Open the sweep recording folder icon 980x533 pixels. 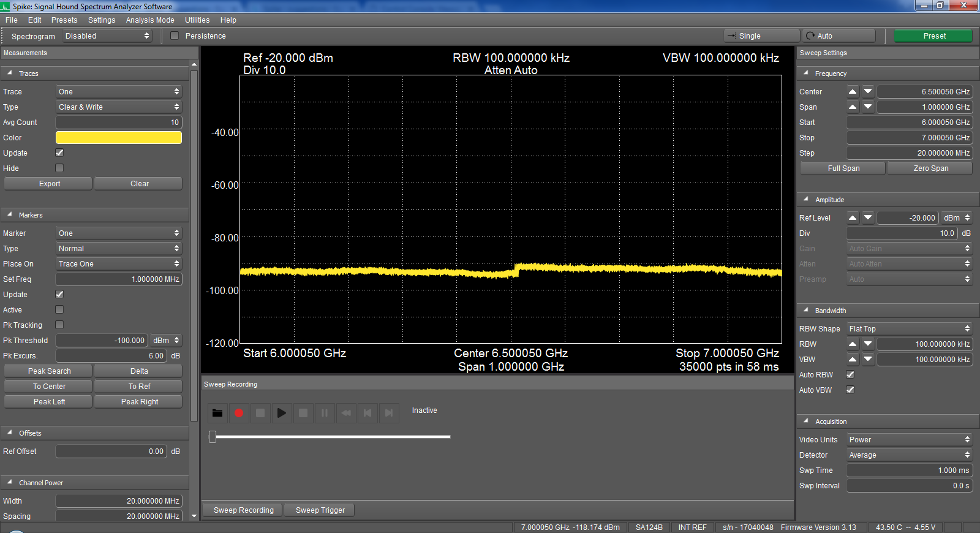point(217,413)
